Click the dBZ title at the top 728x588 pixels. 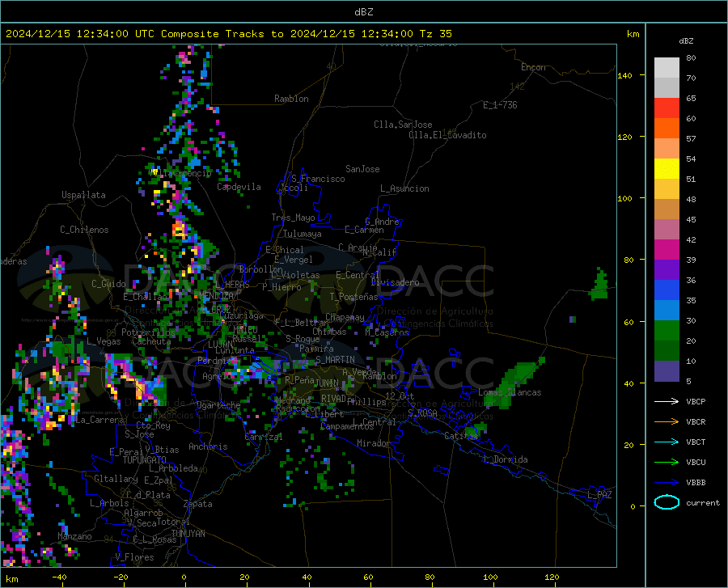point(363,12)
